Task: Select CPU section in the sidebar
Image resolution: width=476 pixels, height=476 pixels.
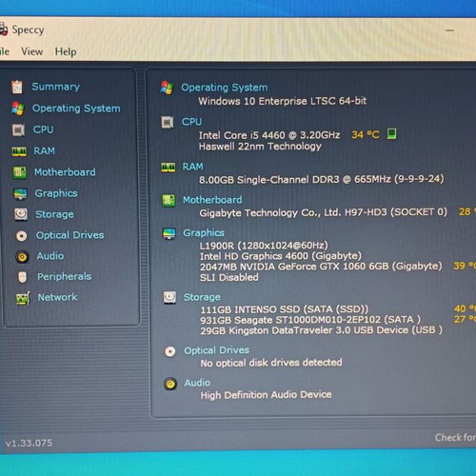Action: (x=43, y=129)
